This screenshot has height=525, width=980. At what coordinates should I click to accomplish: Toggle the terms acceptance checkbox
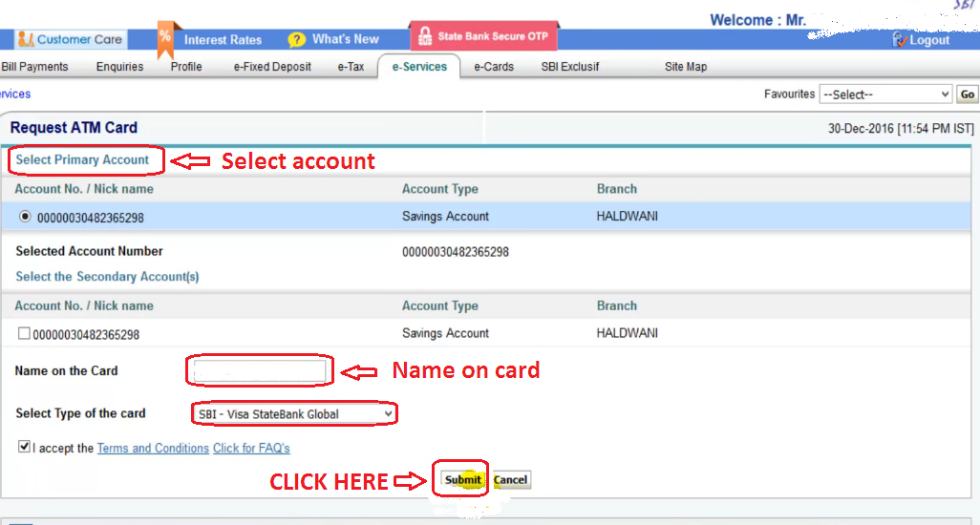coord(24,447)
